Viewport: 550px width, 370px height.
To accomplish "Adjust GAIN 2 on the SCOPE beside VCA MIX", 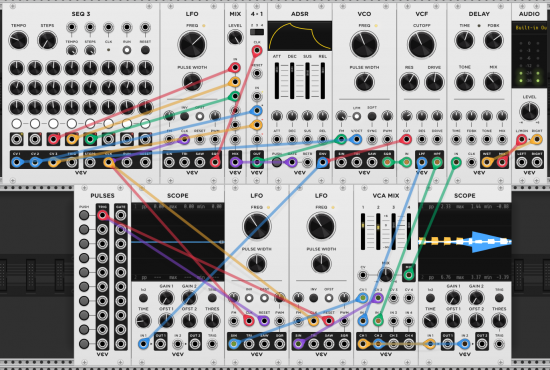I will click(x=476, y=298).
